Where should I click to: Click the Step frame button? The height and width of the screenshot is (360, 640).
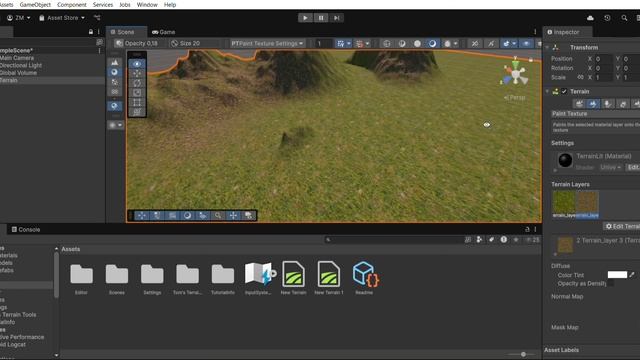click(336, 18)
